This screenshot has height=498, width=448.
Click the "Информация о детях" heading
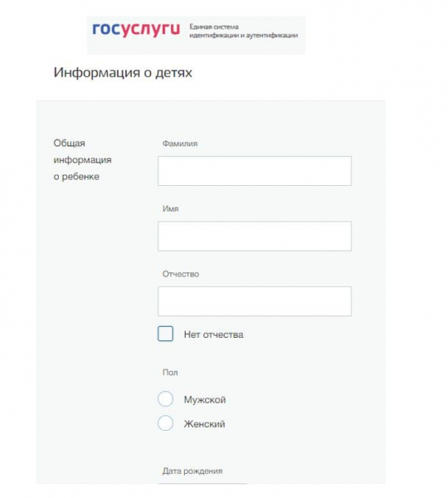coord(123,72)
